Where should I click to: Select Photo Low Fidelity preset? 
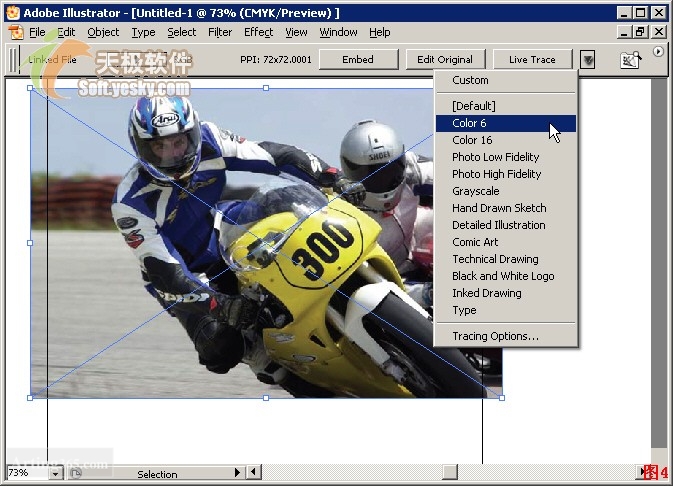[x=506, y=157]
